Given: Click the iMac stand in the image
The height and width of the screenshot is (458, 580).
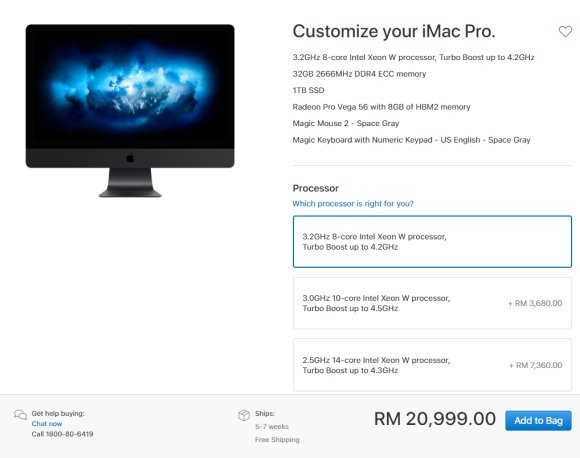Looking at the screenshot, I should tap(130, 182).
